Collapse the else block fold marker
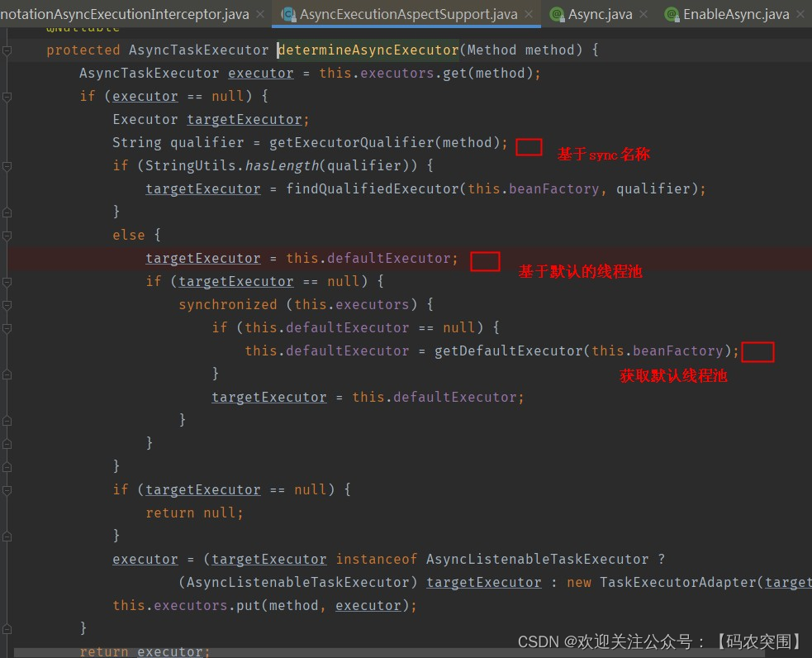Viewport: 812px width, 658px height. click(7, 236)
